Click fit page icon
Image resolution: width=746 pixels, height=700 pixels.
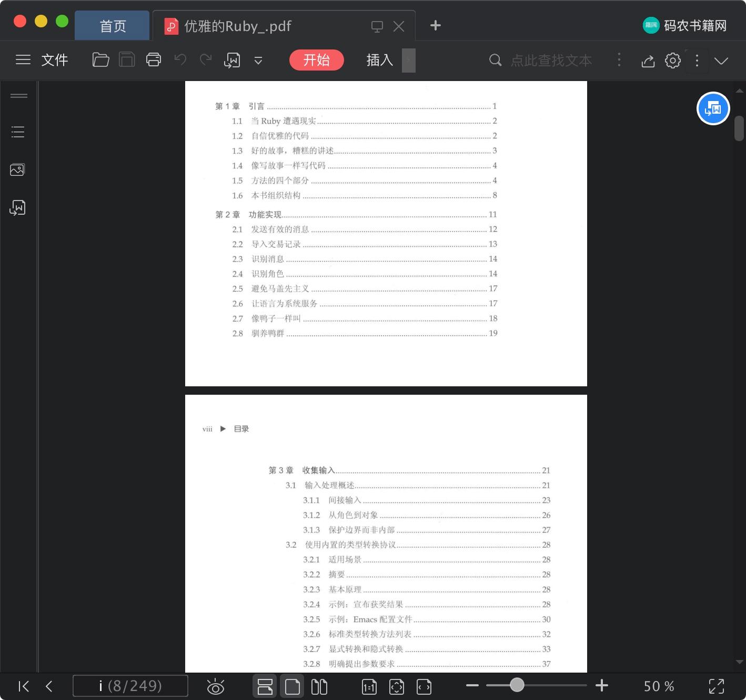[396, 686]
